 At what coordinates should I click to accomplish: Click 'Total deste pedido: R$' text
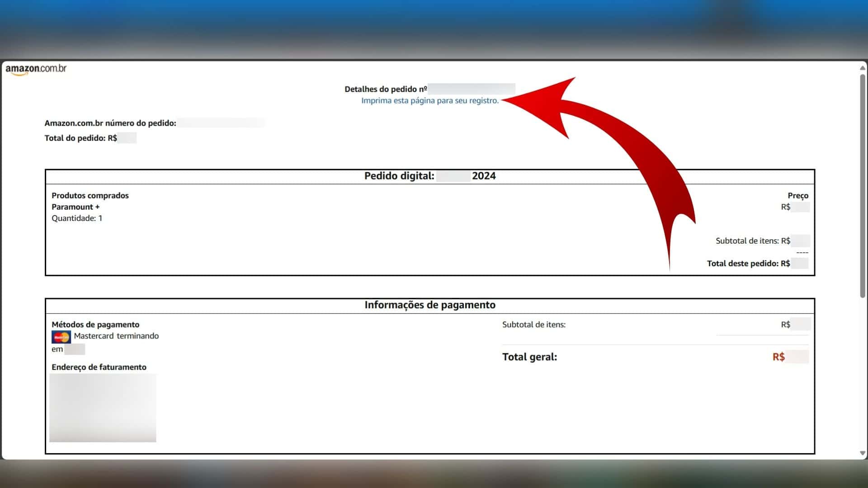click(748, 263)
